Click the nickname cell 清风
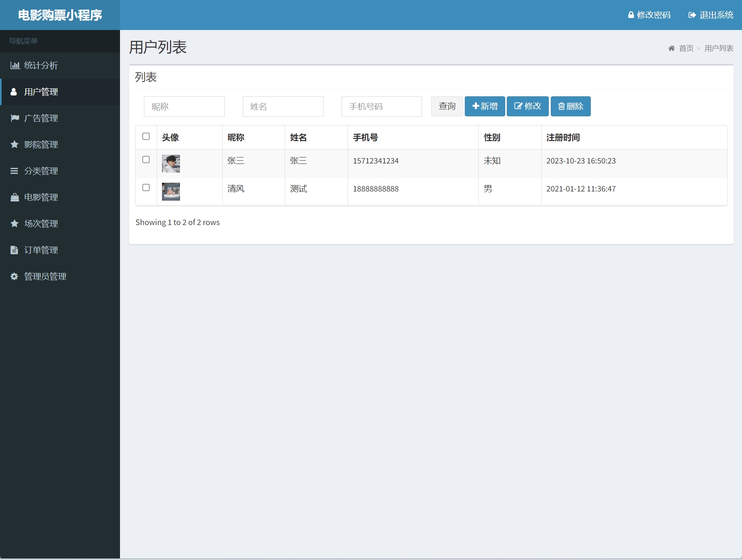 [x=236, y=189]
